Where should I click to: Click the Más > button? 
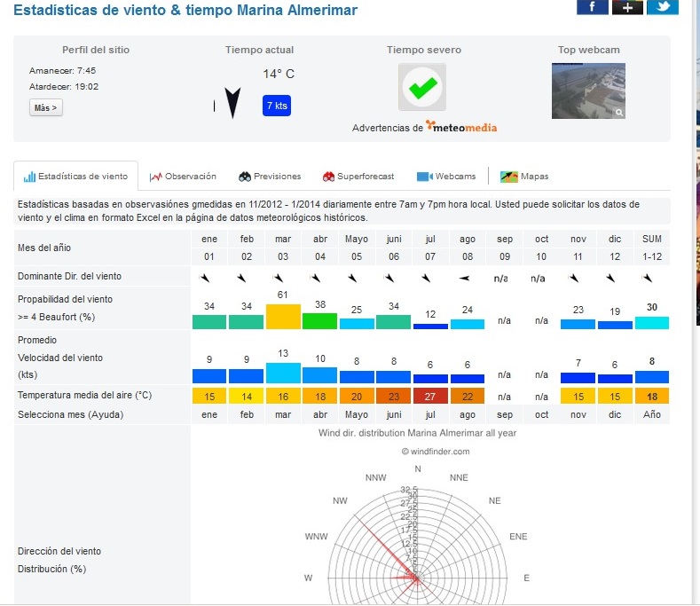(x=46, y=107)
